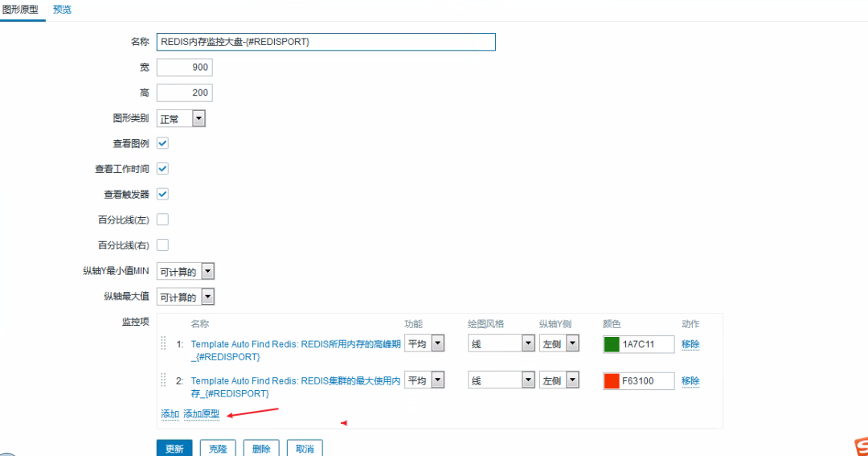
Task: Grab the drag handle of item 2
Action: click(x=163, y=380)
